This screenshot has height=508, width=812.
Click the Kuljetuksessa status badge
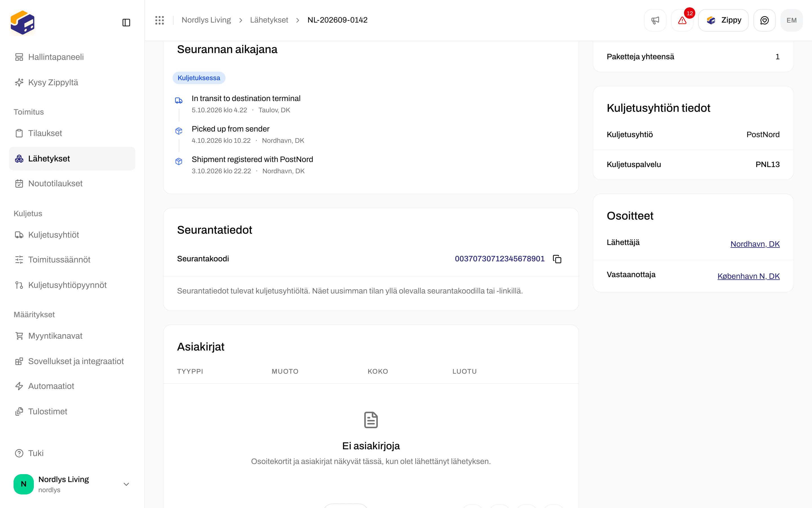coord(199,78)
